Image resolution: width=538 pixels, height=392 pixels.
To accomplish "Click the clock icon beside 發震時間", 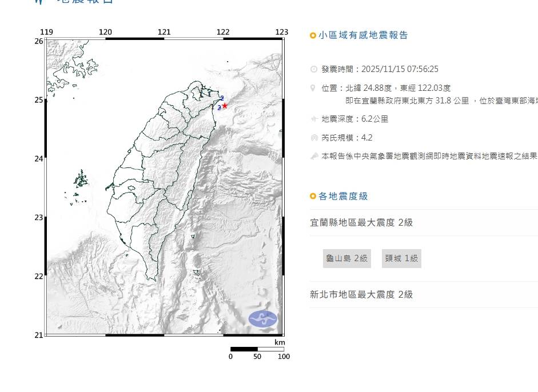I will [x=313, y=69].
